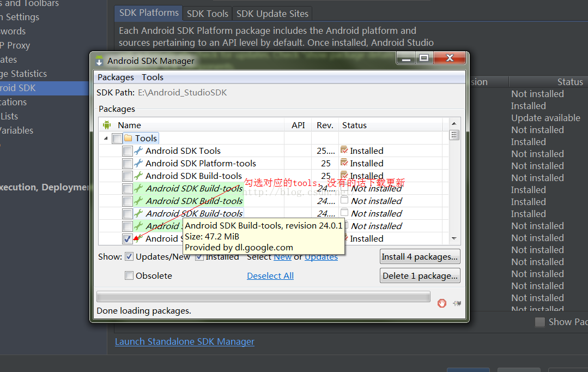Minimize the Android SDK Manager window
The width and height of the screenshot is (588, 372).
pyautogui.click(x=406, y=58)
